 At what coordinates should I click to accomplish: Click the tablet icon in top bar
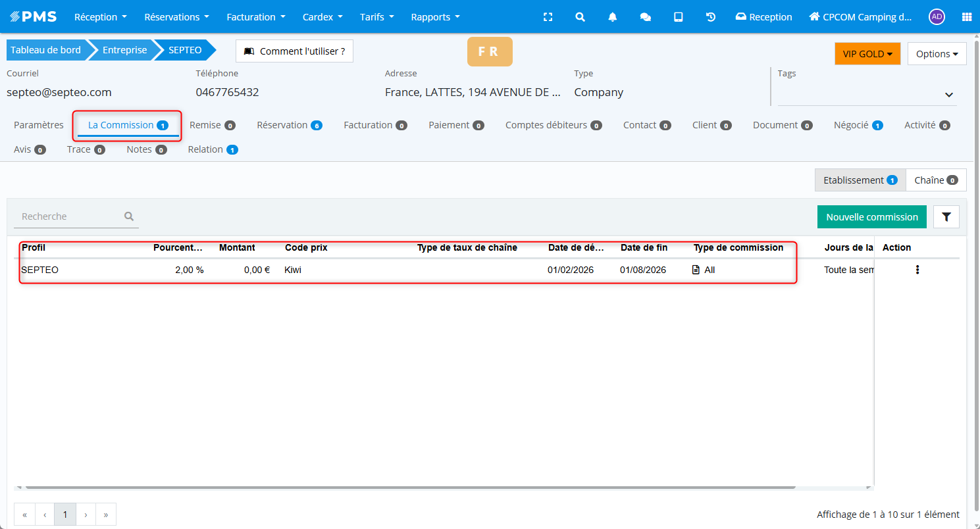click(678, 17)
